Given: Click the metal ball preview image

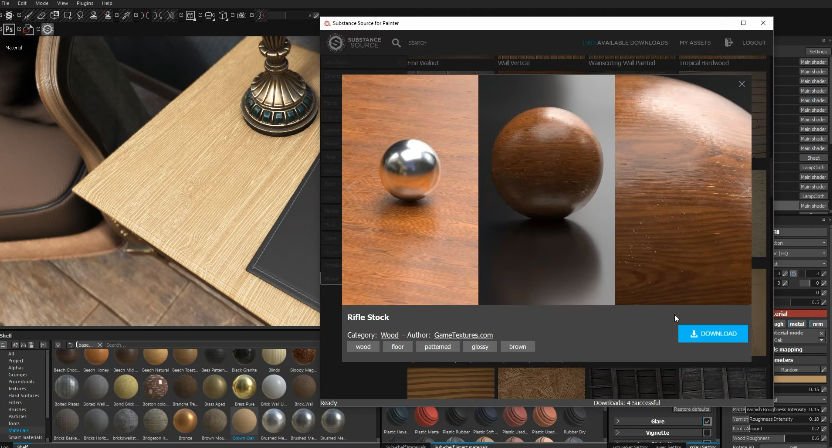Looking at the screenshot, I should pos(410,189).
